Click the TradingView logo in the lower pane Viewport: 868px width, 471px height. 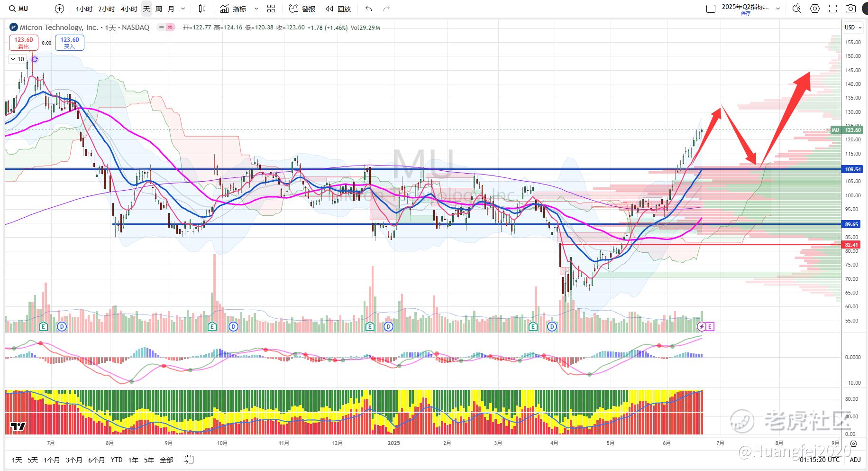point(18,426)
